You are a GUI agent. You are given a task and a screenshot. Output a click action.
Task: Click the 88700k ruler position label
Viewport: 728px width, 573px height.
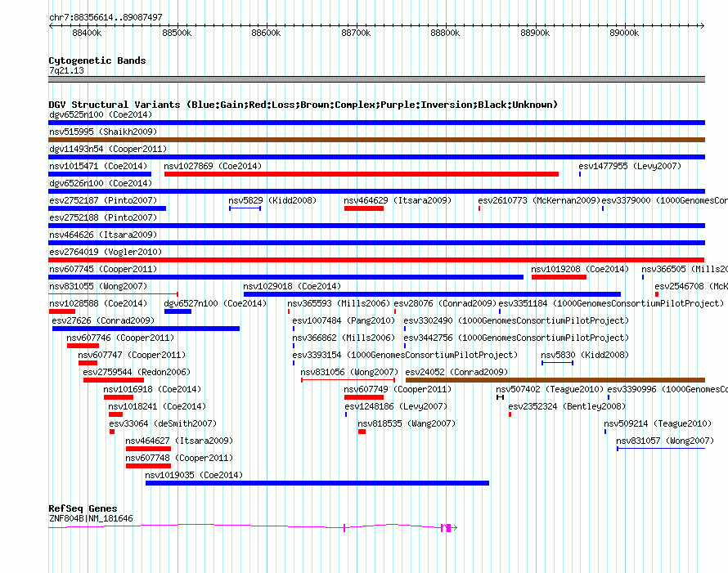point(356,33)
